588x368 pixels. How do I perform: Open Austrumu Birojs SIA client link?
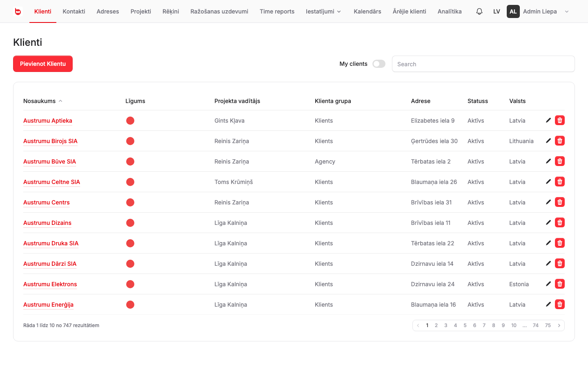pyautogui.click(x=50, y=141)
